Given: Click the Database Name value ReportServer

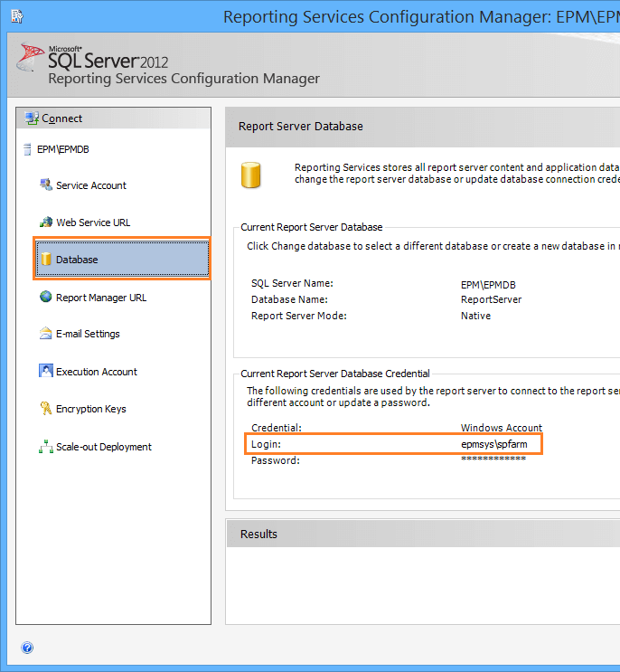Looking at the screenshot, I should 491,299.
